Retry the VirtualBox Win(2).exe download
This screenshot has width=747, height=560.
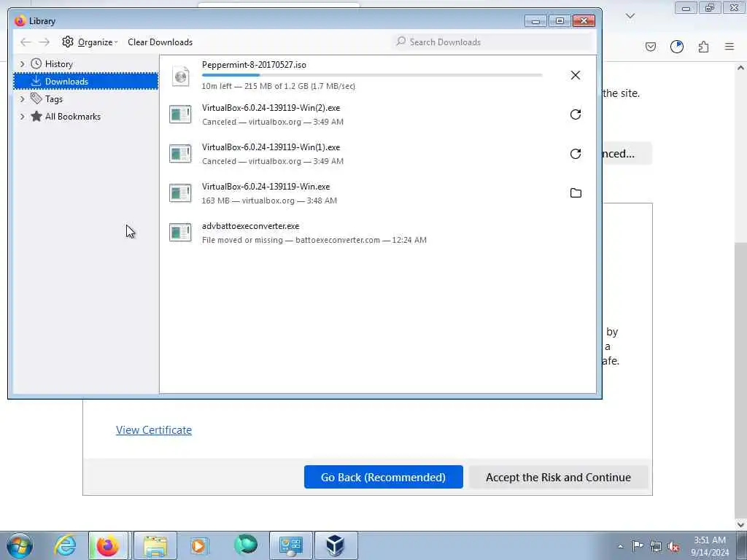[576, 114]
